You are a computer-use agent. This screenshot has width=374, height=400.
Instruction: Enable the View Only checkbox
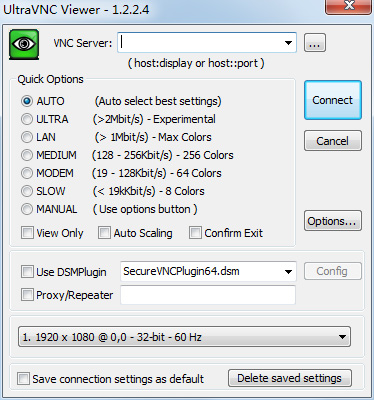(x=27, y=233)
